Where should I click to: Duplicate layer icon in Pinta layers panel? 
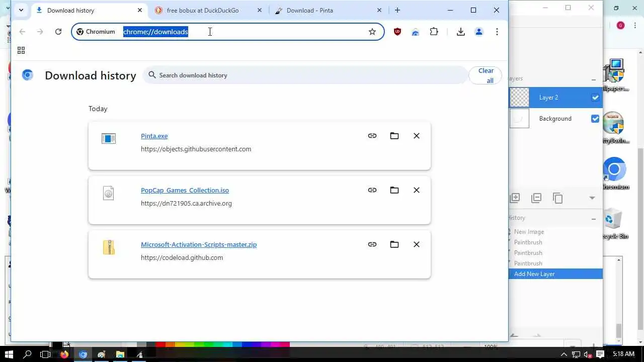tap(557, 198)
